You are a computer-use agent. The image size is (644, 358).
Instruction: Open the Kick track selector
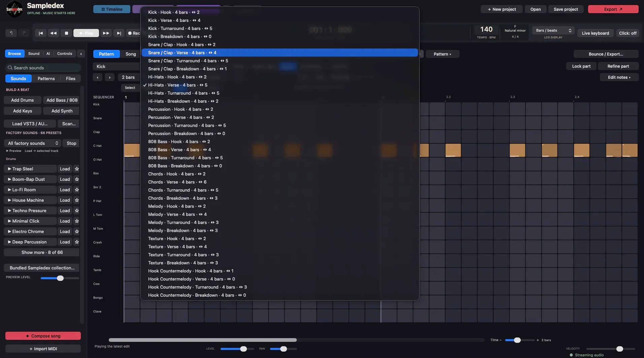pos(116,66)
